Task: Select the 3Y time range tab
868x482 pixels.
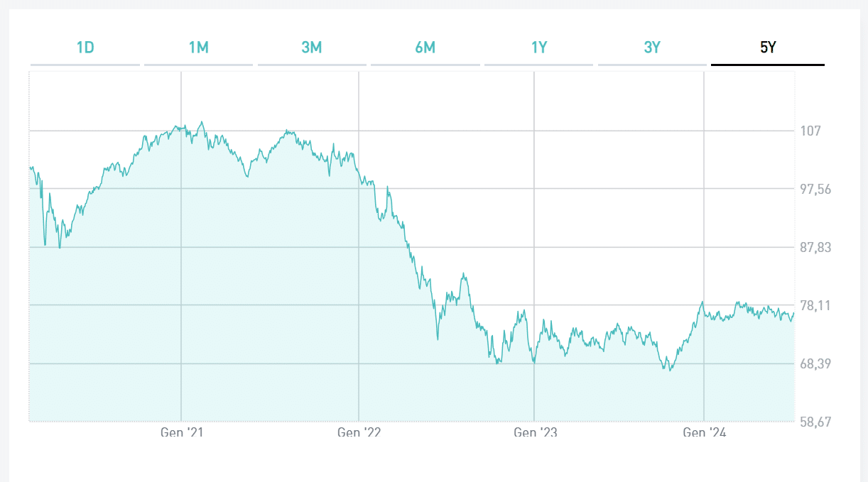Action: pos(652,48)
